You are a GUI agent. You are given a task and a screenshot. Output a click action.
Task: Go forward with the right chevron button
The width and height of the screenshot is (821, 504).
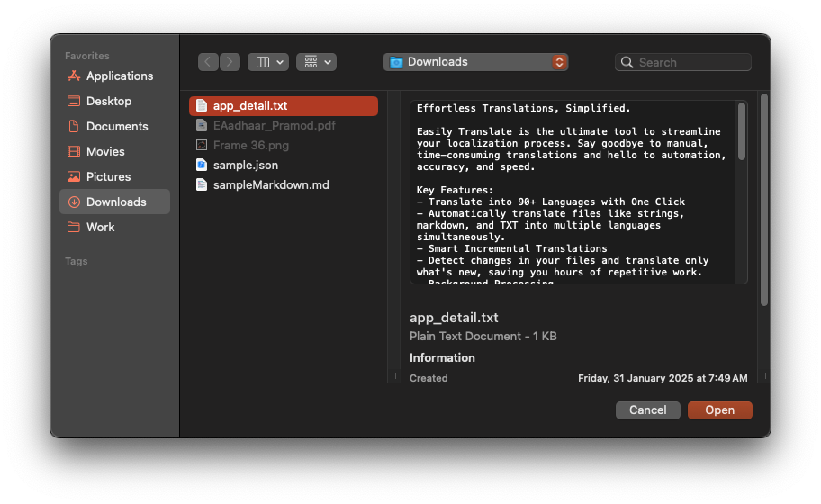tap(230, 62)
